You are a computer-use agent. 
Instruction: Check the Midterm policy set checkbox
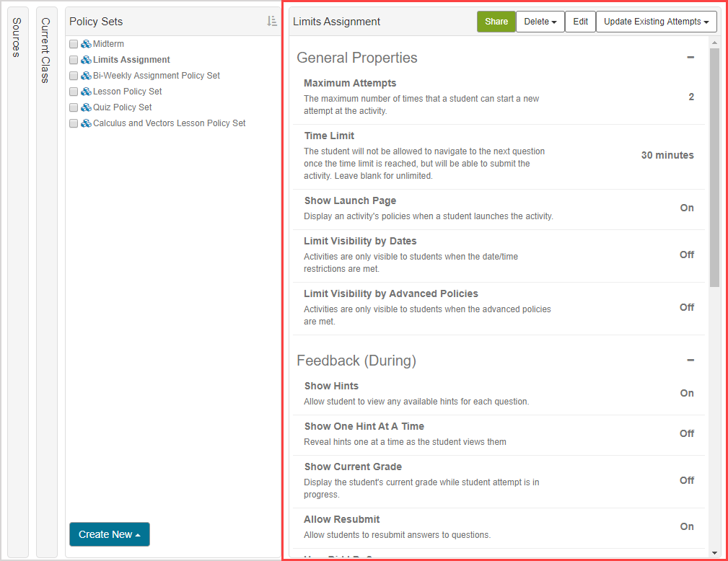point(74,44)
